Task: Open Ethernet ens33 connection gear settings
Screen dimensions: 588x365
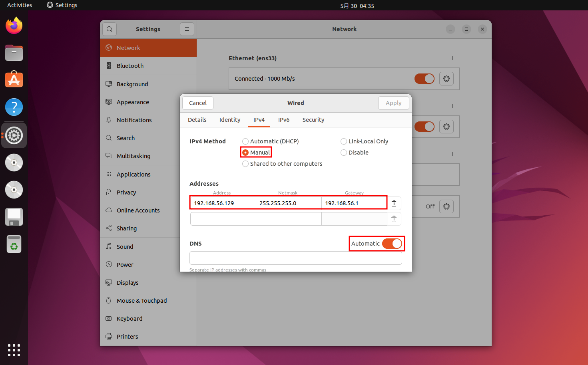Action: point(446,79)
